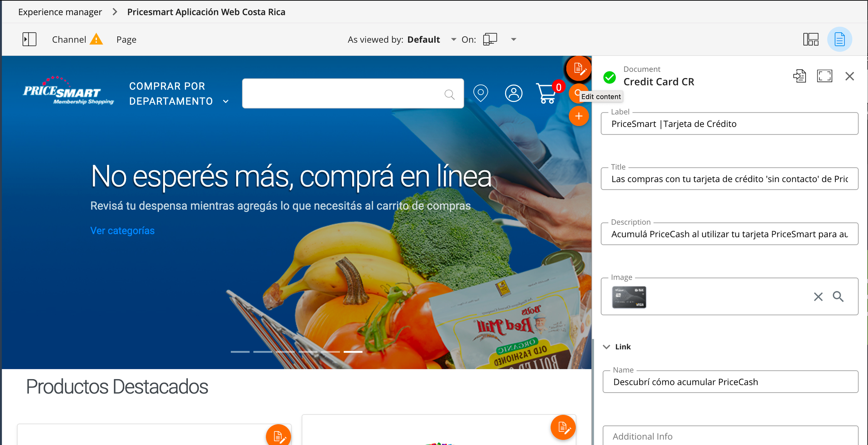
Task: Select the second carousel slide indicator
Action: click(x=263, y=352)
